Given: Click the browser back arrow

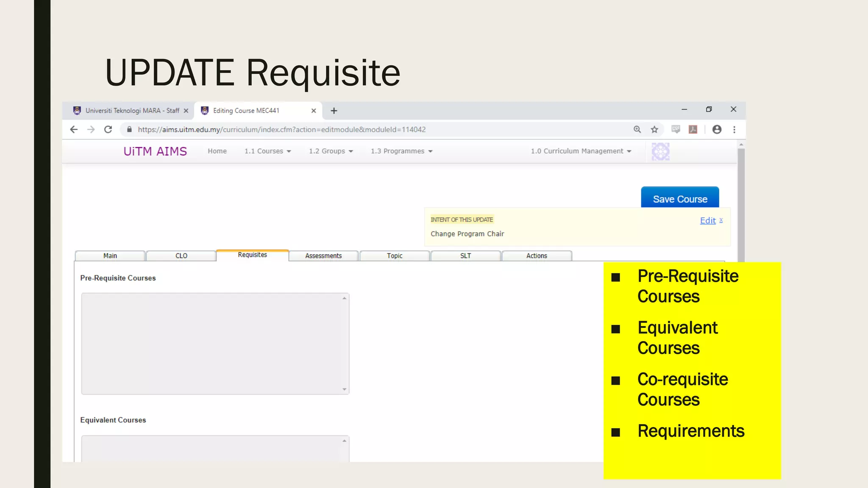Looking at the screenshot, I should click(74, 130).
